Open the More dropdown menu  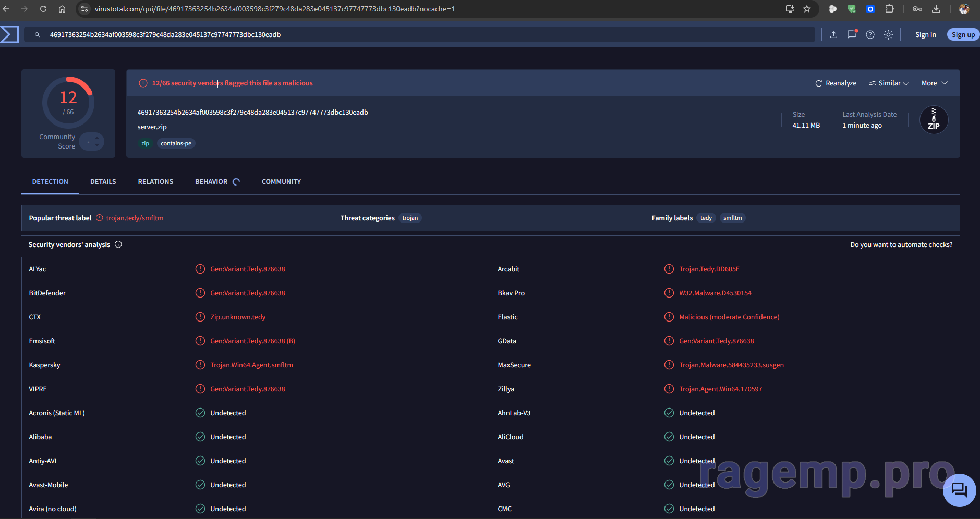coord(934,83)
